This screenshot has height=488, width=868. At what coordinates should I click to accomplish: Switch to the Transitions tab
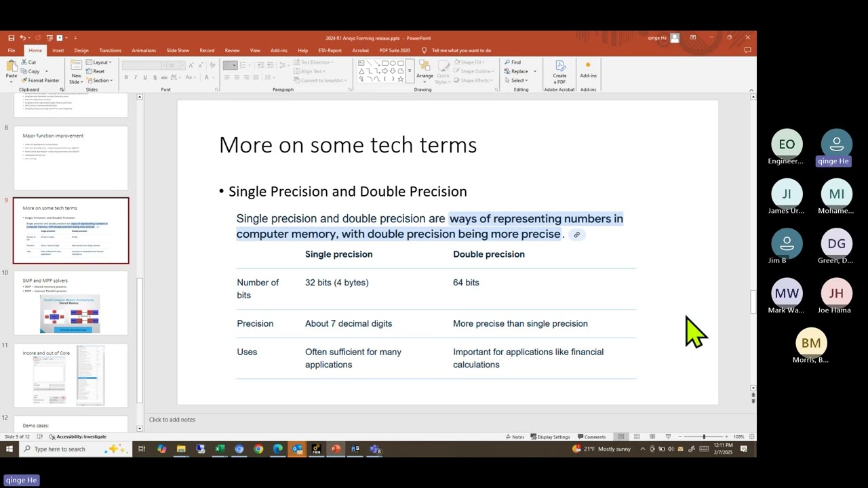[x=111, y=50]
